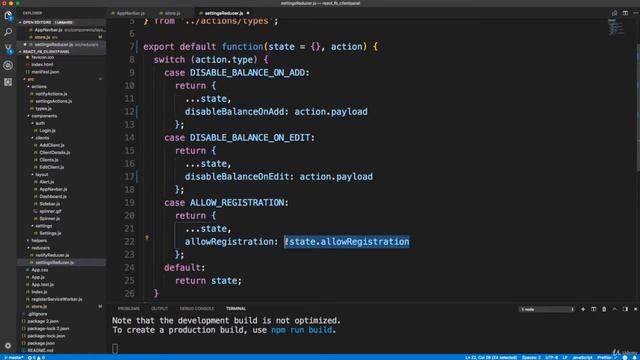Open the notifications bell in the status bar
This screenshot has width=640, height=360.
(635, 357)
